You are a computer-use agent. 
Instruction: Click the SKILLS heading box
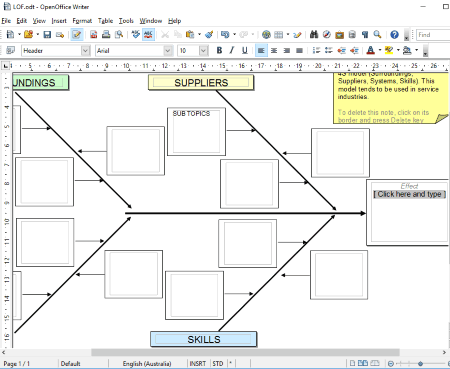(204, 339)
